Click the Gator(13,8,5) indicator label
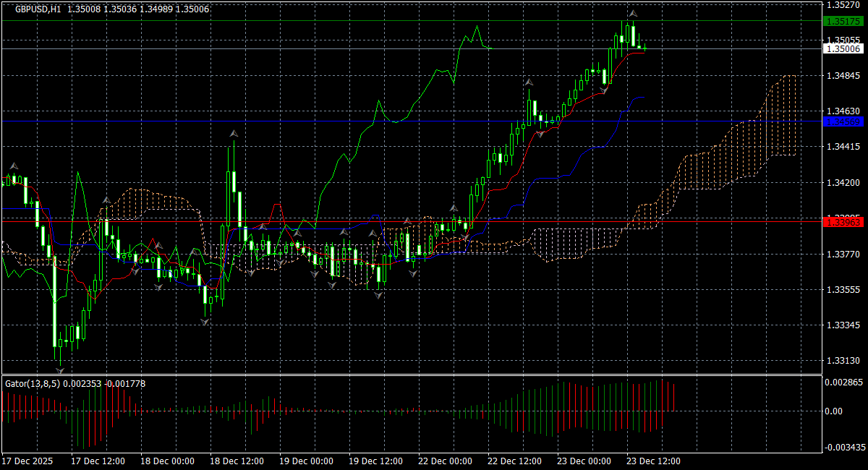 click(x=33, y=383)
